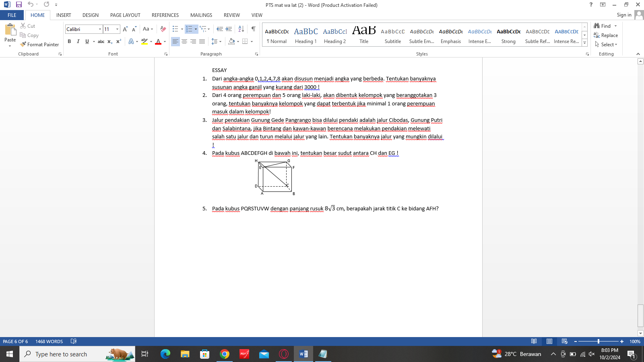Toggle underline formatting
The width and height of the screenshot is (644, 362).
click(87, 41)
